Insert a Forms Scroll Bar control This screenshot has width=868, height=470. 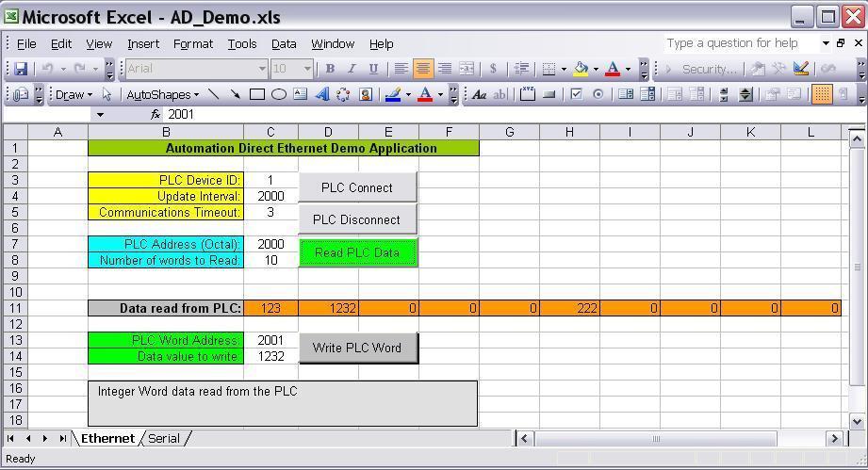[724, 94]
